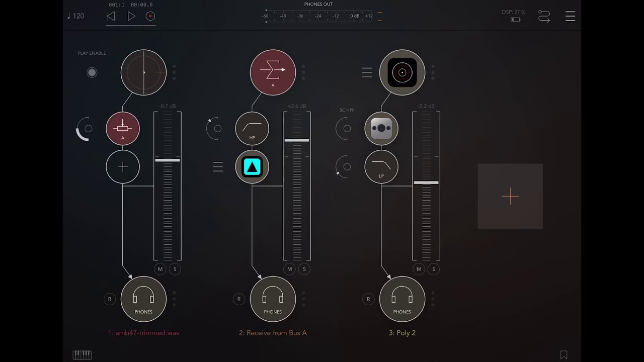Open the Poly 2 synth node
This screenshot has width=644, height=362.
(402, 72)
